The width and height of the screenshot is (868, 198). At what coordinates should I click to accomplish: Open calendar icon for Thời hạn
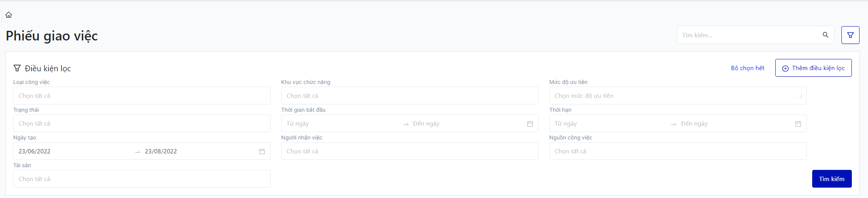coord(798,124)
